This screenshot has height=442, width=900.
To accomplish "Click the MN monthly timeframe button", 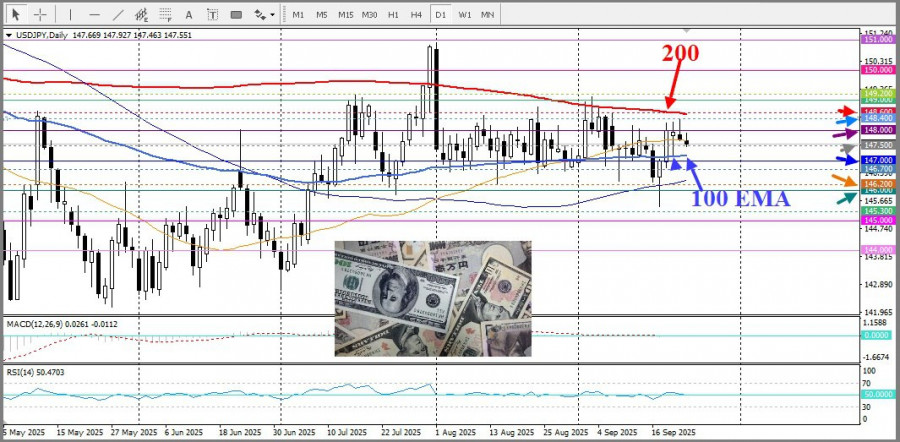I will click(x=487, y=15).
